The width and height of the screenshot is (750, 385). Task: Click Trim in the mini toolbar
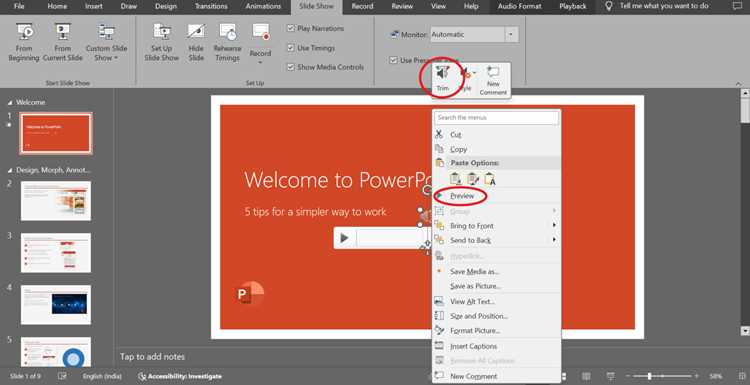pos(442,79)
